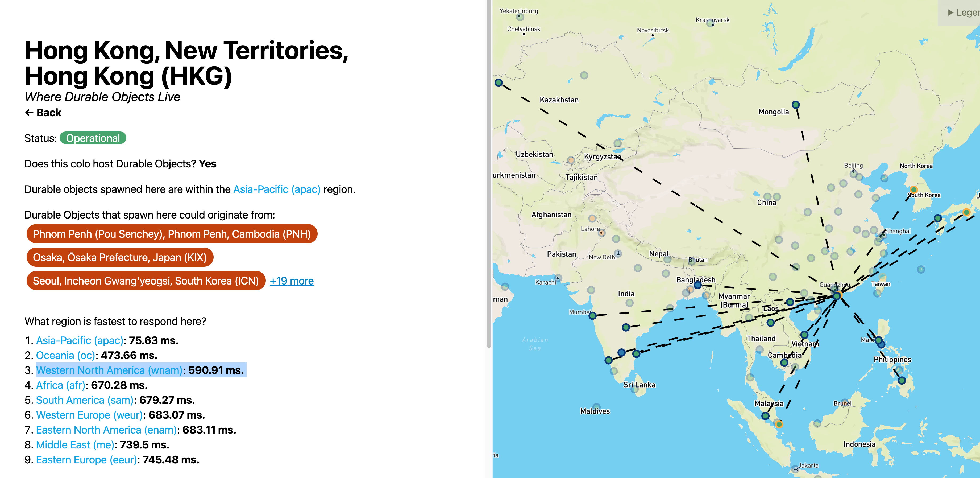Viewport: 980px width, 478px height.
Task: Open Eastern Europe (eeur) region link
Action: click(86, 459)
